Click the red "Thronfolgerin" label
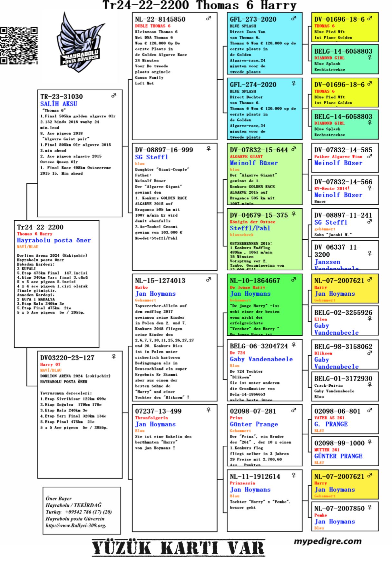The width and height of the screenshot is (392, 565). click(x=152, y=418)
